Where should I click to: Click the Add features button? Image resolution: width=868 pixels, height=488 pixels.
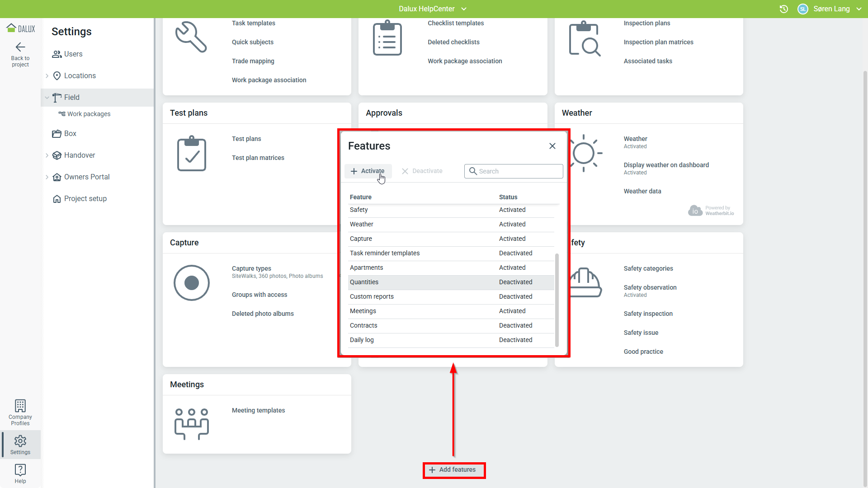pos(453,470)
